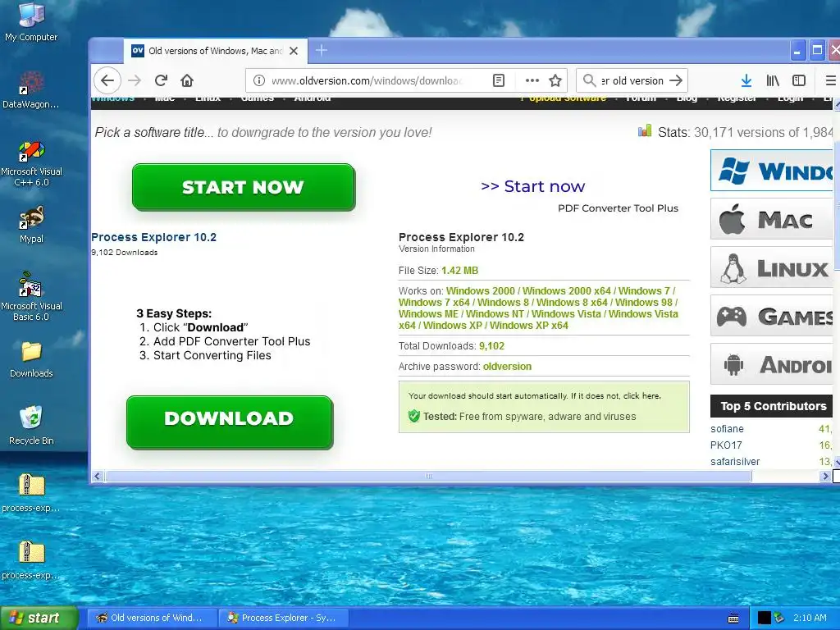This screenshot has width=840, height=630.
Task: Switch to Process Explorer taskbar button
Action: point(284,618)
